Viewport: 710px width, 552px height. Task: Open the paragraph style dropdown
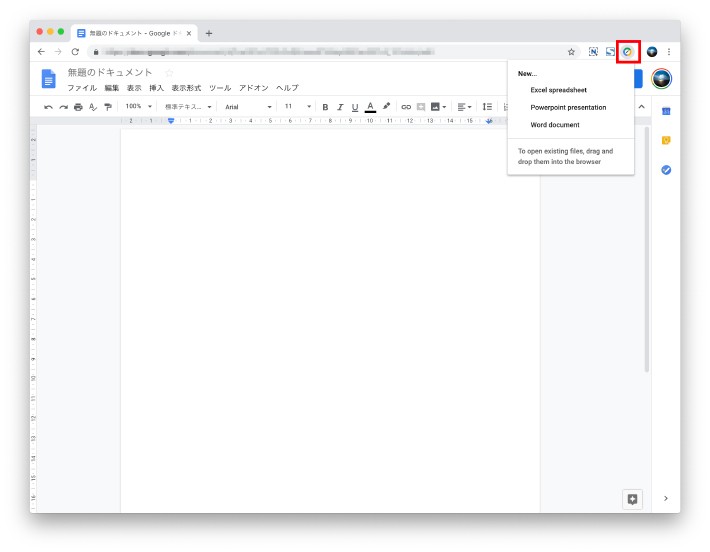click(x=188, y=107)
